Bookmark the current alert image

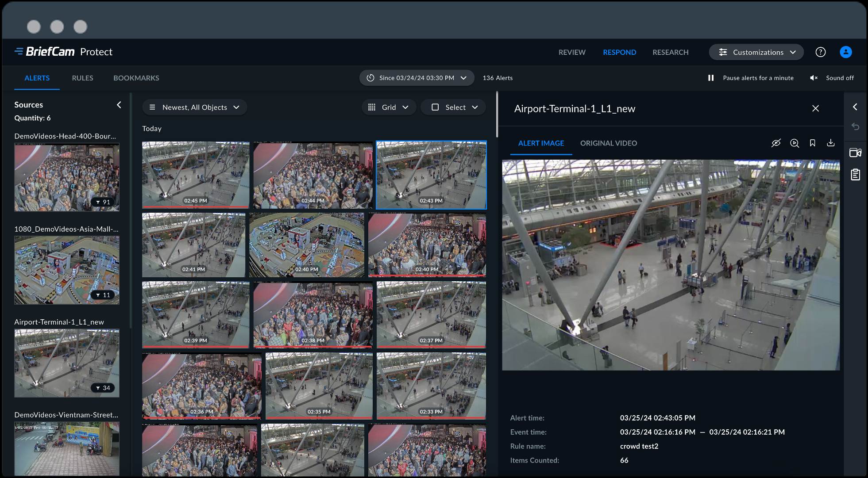click(812, 143)
